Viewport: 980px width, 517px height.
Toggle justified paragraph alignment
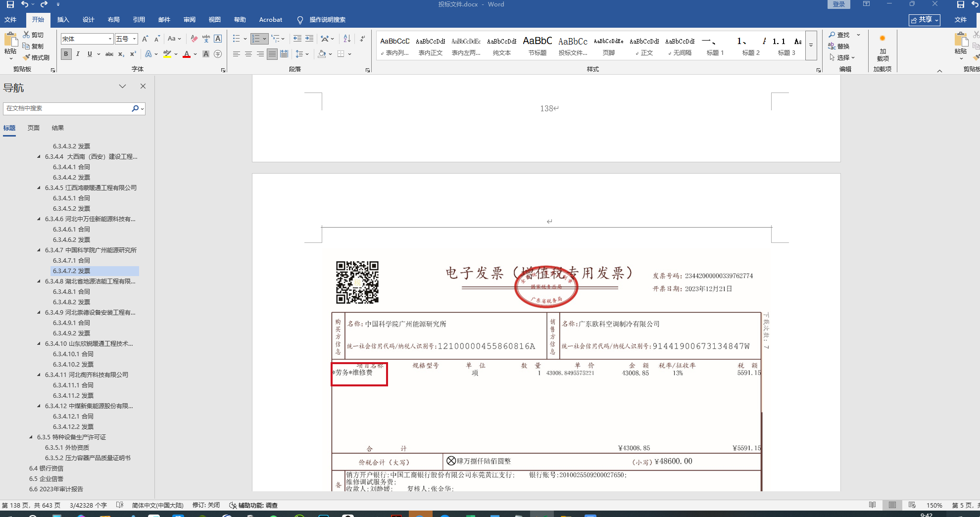(x=272, y=54)
